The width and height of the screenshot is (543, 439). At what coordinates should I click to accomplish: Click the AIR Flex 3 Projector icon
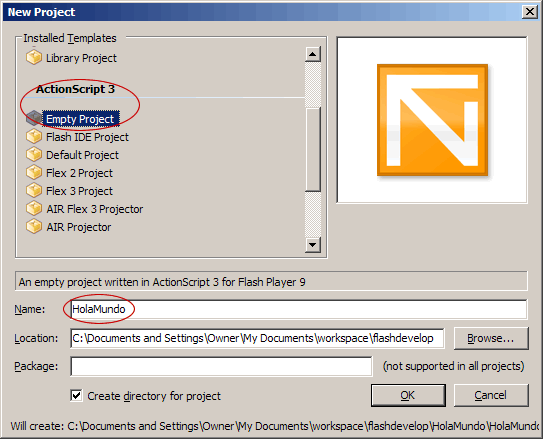[34, 208]
